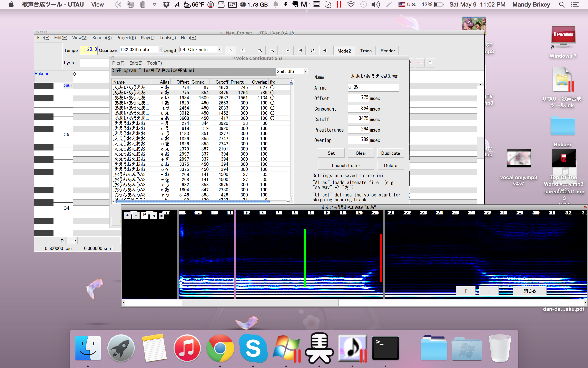This screenshot has height=368, width=588.
Task: Open File(F) menu in Voice Configurations
Action: coord(118,63)
